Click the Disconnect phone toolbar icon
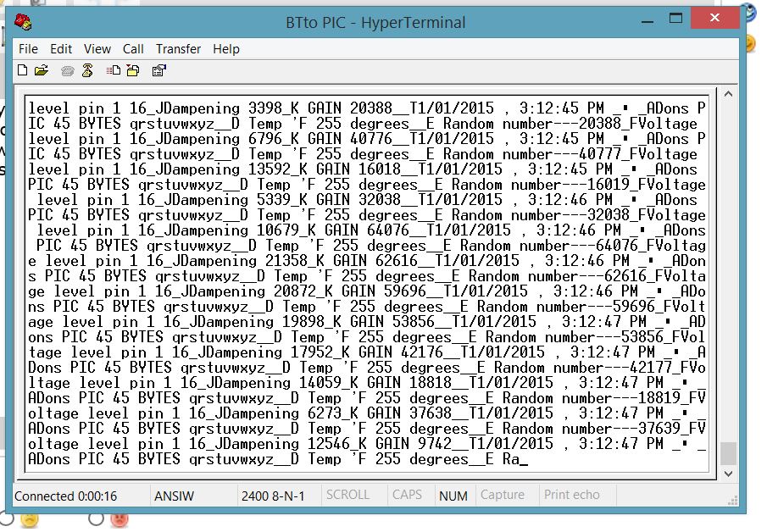767x532 pixels. [86, 71]
